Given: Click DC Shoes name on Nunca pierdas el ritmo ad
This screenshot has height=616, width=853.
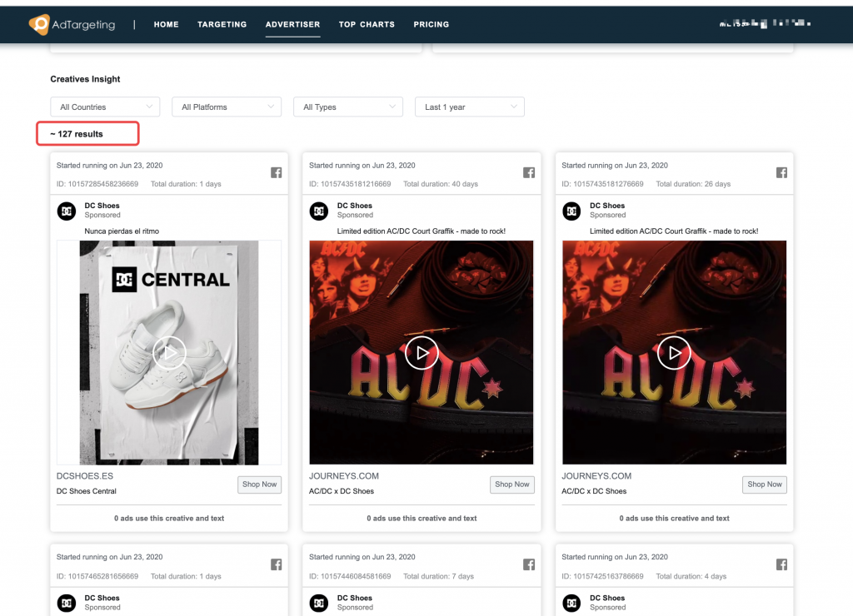Looking at the screenshot, I should (x=102, y=206).
